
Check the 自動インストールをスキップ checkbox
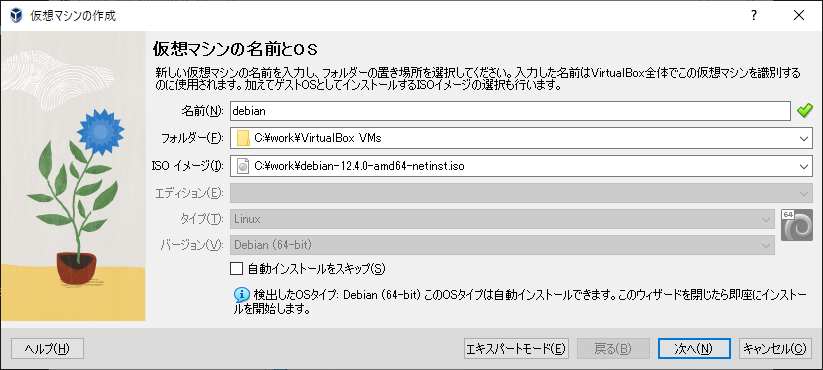coord(237,269)
